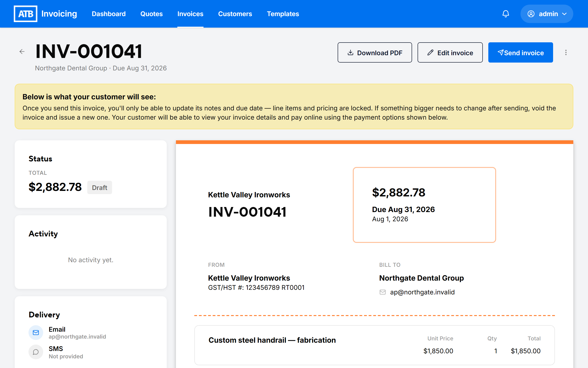Select the Invoices tab
588x368 pixels.
pos(190,14)
